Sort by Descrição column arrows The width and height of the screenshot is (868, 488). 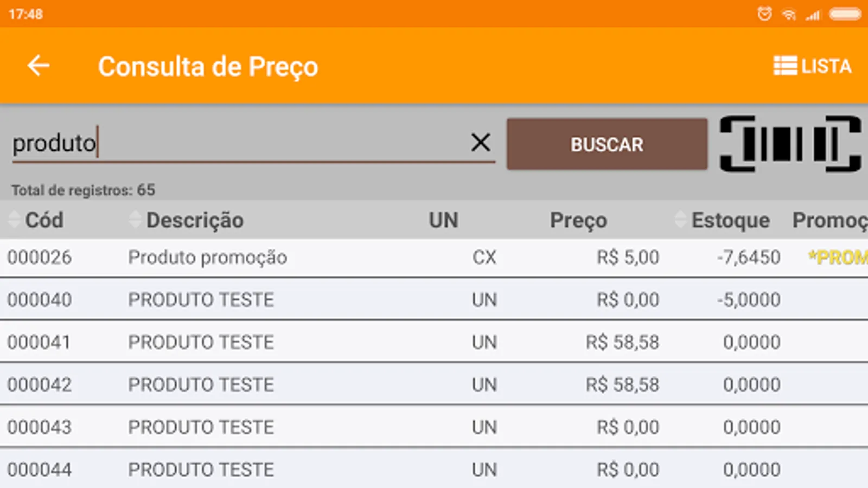click(135, 220)
